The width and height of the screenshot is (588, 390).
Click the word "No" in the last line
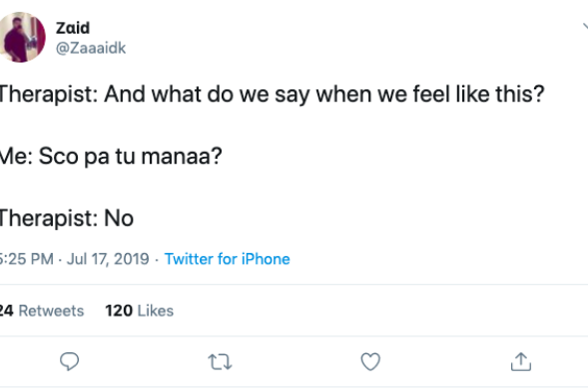[119, 218]
